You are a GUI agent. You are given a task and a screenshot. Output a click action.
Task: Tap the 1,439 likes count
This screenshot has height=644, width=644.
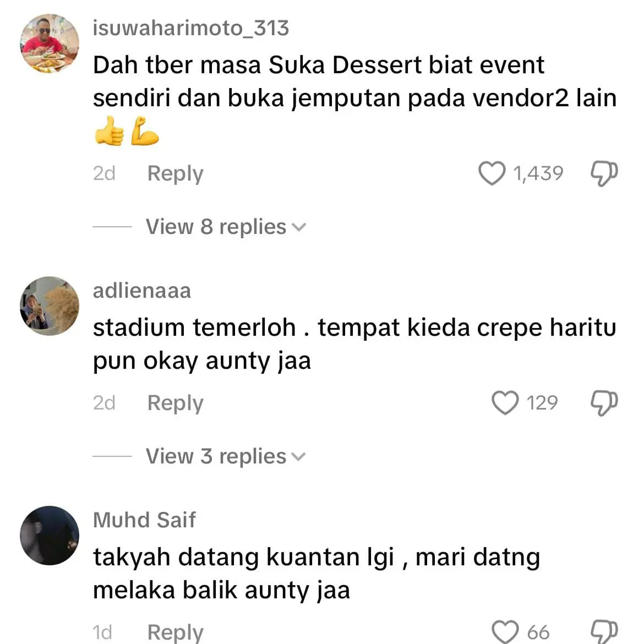538,173
